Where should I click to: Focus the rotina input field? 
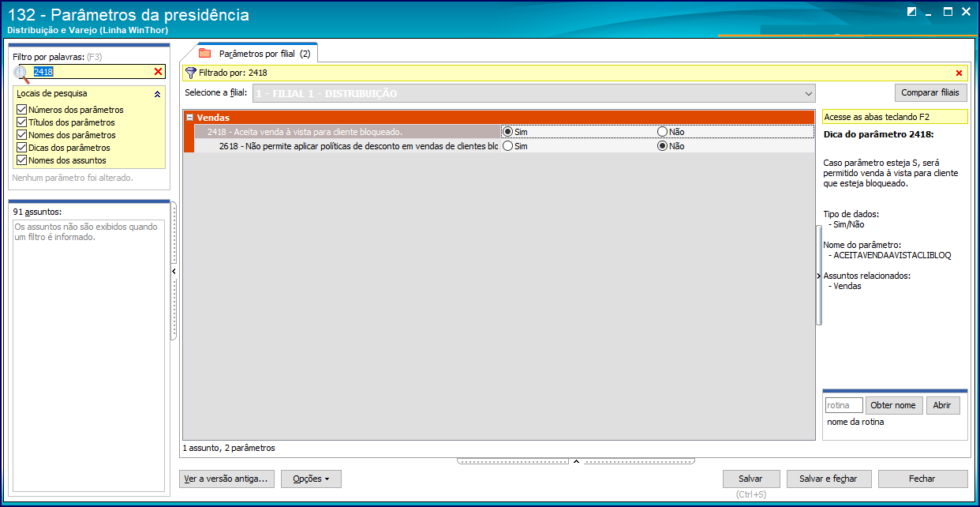point(843,405)
